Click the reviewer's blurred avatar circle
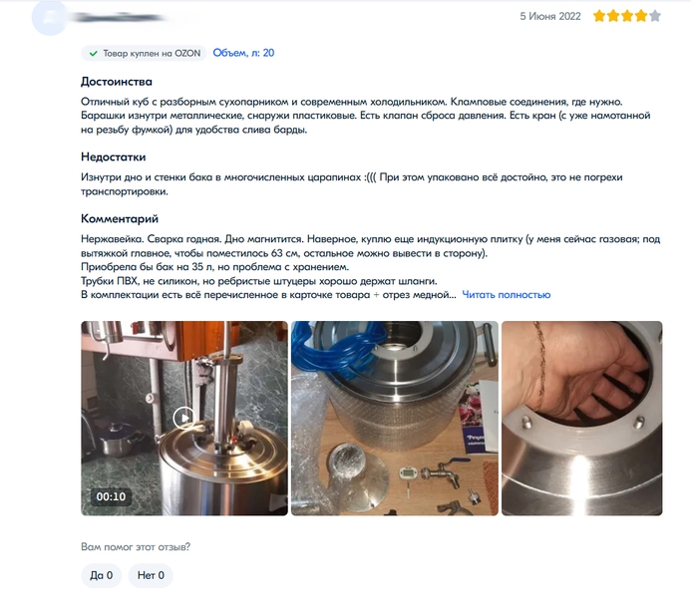691x616 pixels. tap(50, 18)
